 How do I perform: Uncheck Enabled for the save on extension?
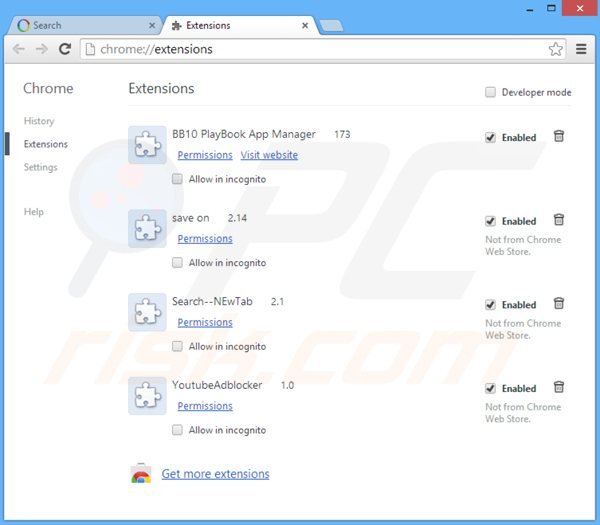[490, 221]
